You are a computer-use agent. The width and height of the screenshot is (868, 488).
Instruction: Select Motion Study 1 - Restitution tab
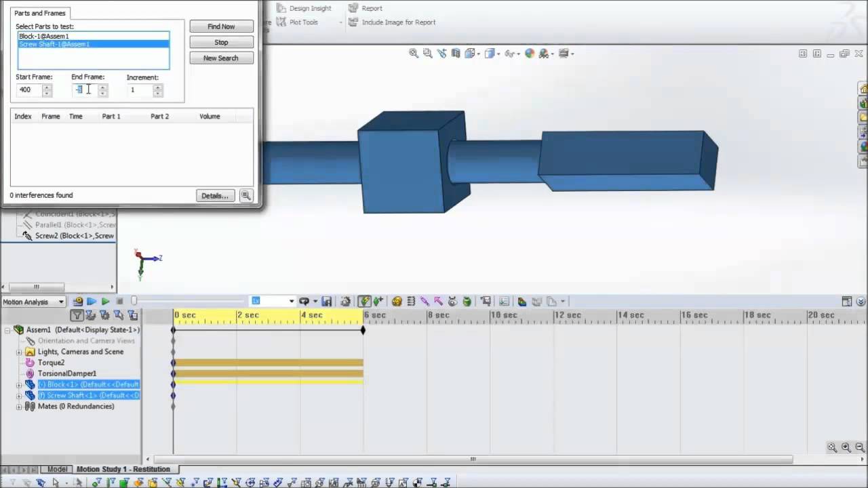(x=123, y=469)
